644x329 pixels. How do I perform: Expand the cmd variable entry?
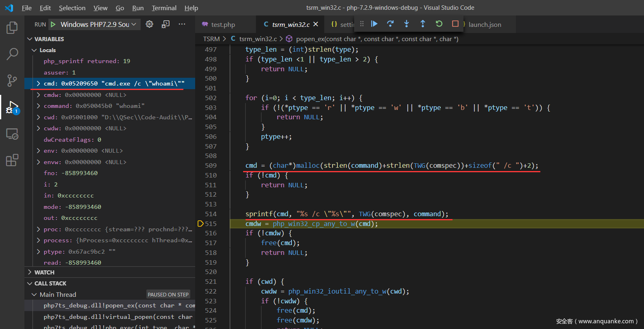coord(38,83)
